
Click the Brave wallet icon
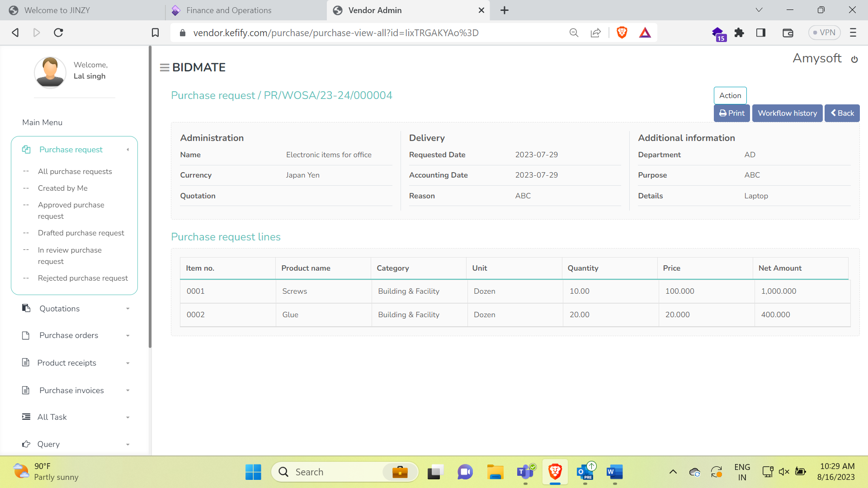tap(788, 33)
